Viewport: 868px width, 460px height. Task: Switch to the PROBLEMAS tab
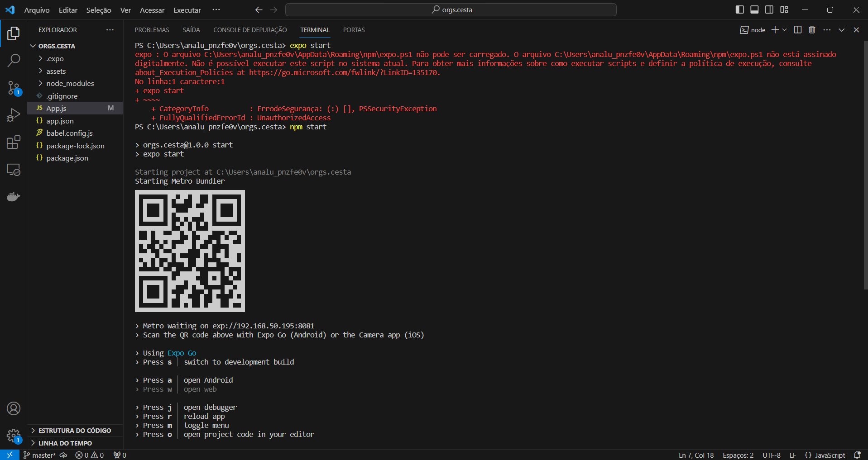152,30
